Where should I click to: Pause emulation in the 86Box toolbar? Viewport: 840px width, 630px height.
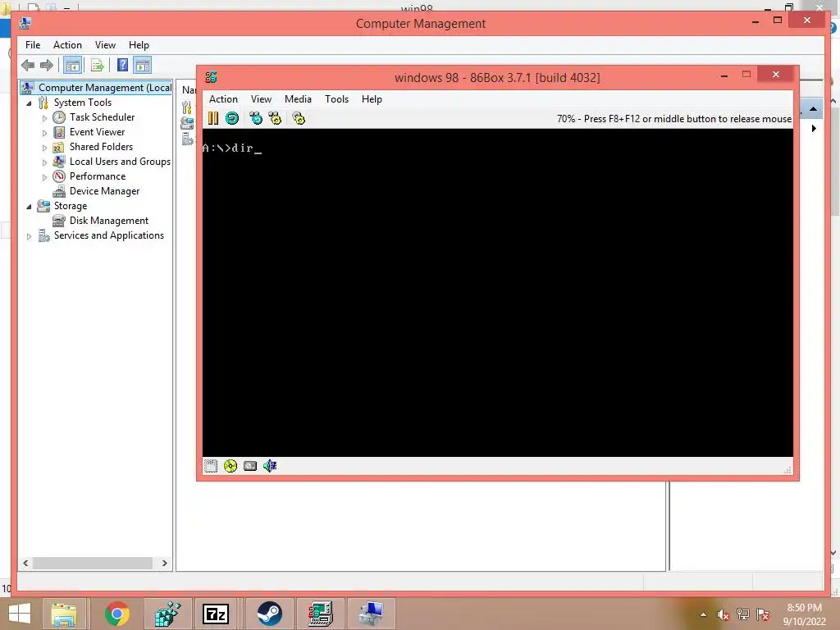(213, 118)
